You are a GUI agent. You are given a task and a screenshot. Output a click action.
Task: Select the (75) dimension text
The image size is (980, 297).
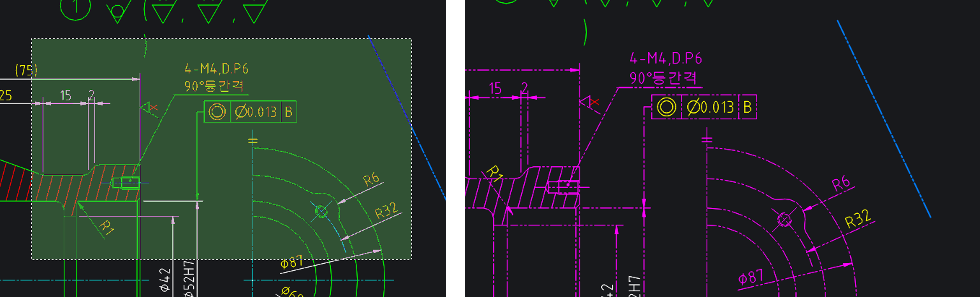pos(26,70)
